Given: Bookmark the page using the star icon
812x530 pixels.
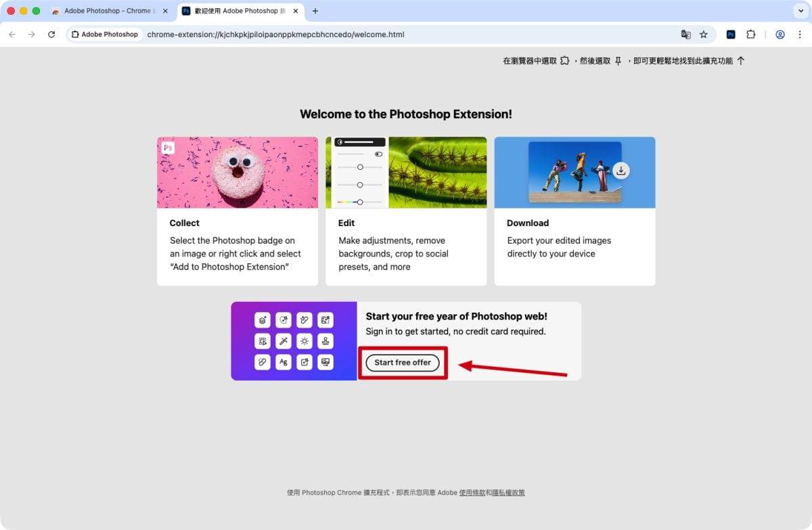Looking at the screenshot, I should [704, 34].
